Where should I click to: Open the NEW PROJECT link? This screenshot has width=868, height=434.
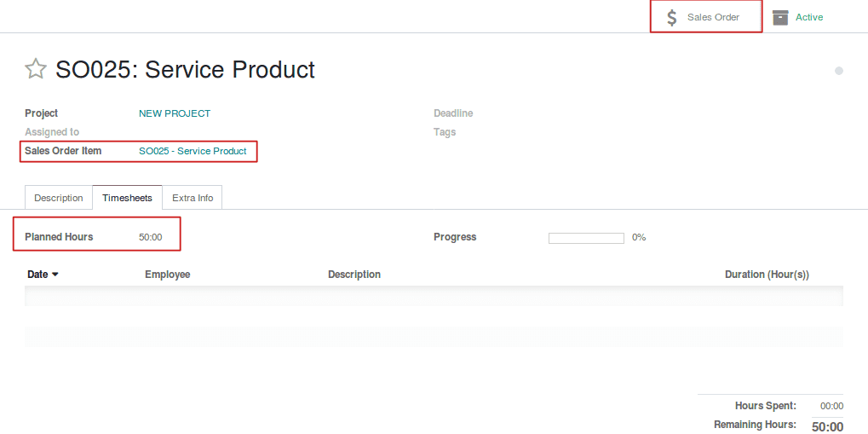(175, 113)
